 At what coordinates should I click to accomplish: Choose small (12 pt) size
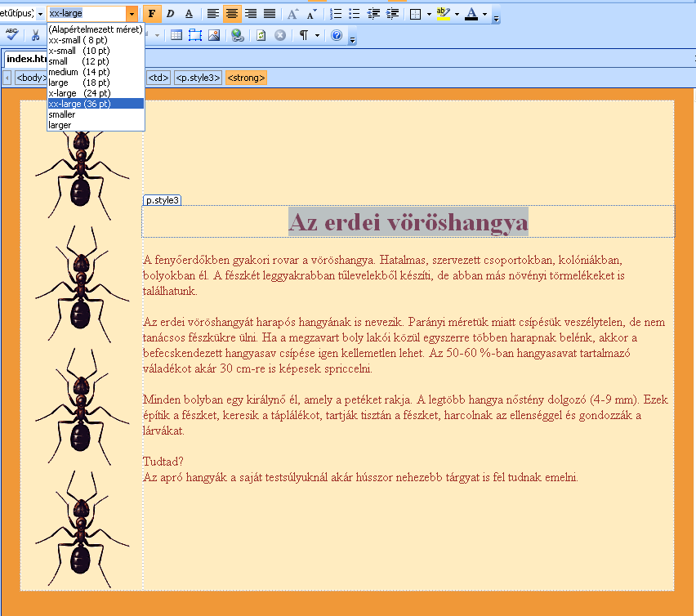tap(96, 61)
